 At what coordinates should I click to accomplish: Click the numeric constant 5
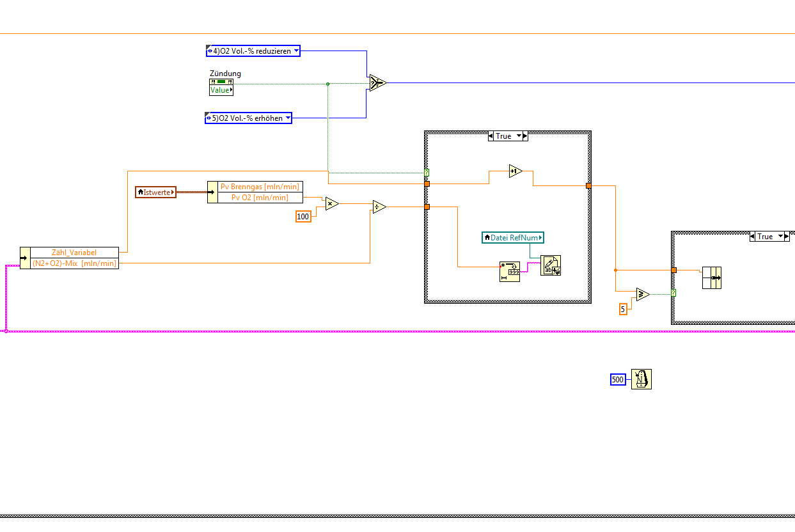click(622, 309)
